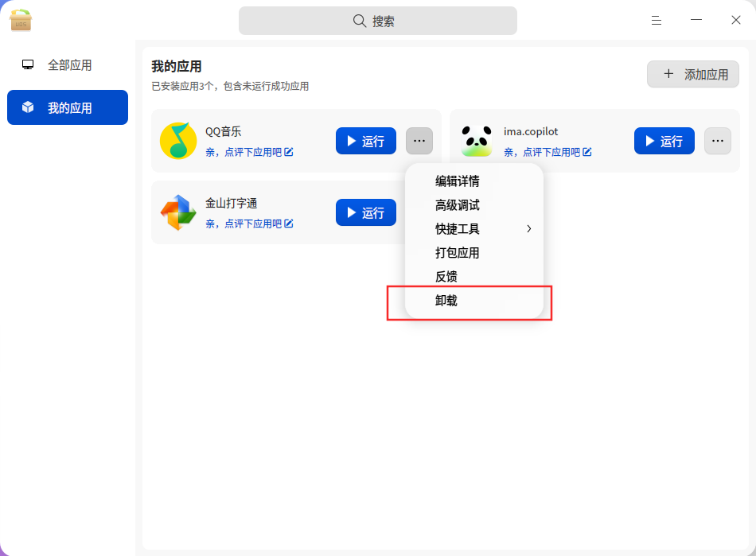Choose 反馈 from the context menu

(474, 277)
